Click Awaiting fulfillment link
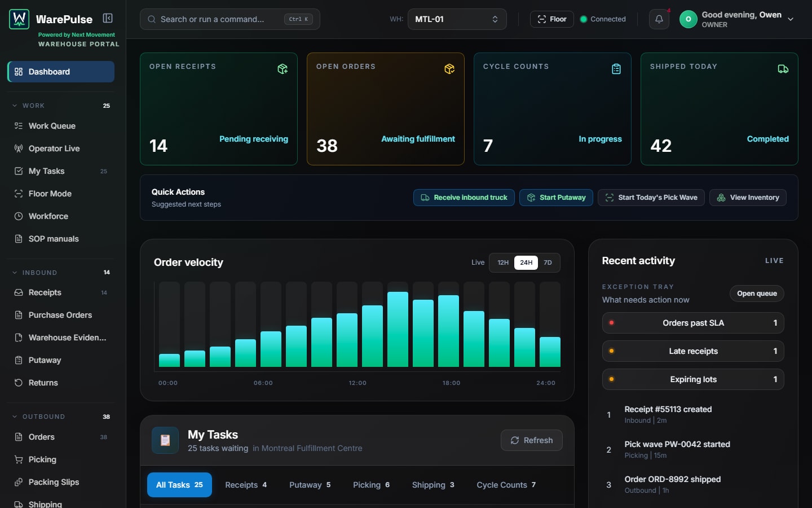This screenshot has height=508, width=812. tap(418, 139)
